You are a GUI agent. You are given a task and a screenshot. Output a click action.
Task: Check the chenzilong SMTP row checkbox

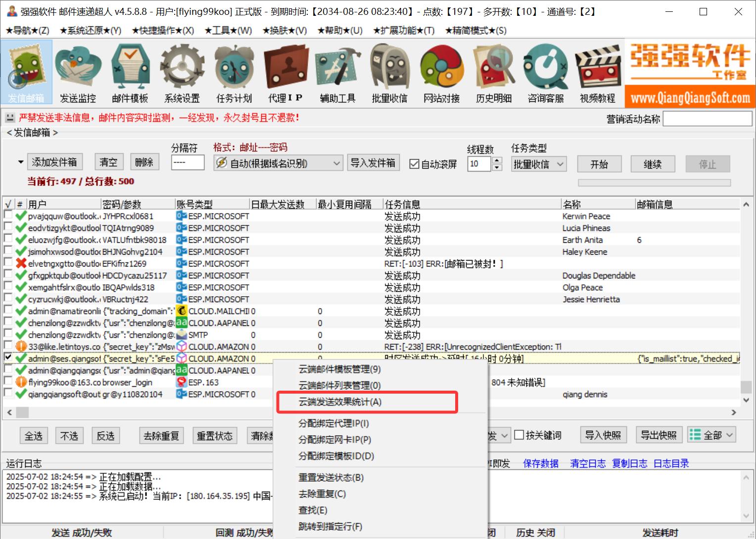click(x=8, y=333)
